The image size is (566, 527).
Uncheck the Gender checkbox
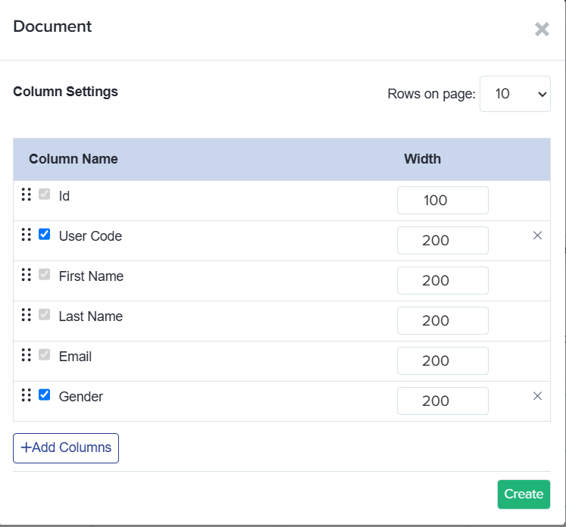click(x=44, y=395)
